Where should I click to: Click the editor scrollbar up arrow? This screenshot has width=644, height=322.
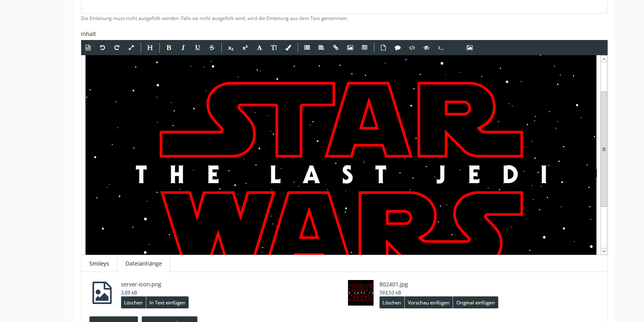click(604, 59)
